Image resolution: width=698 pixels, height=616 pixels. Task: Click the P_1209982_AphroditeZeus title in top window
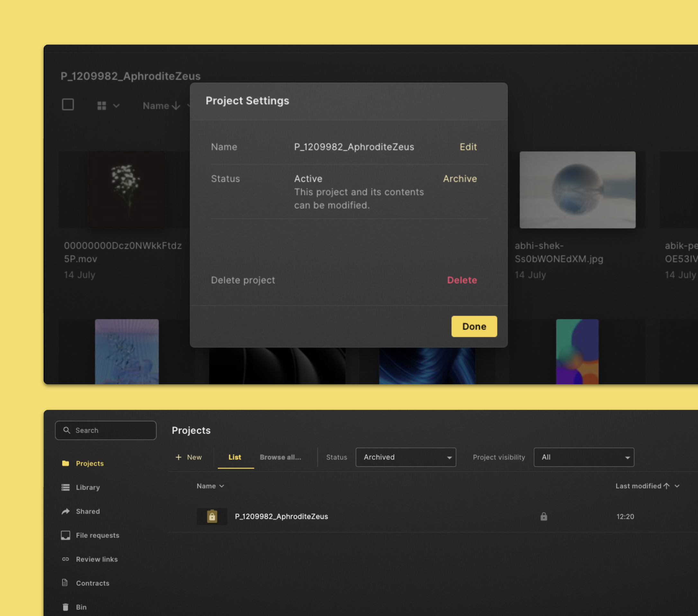coord(130,76)
